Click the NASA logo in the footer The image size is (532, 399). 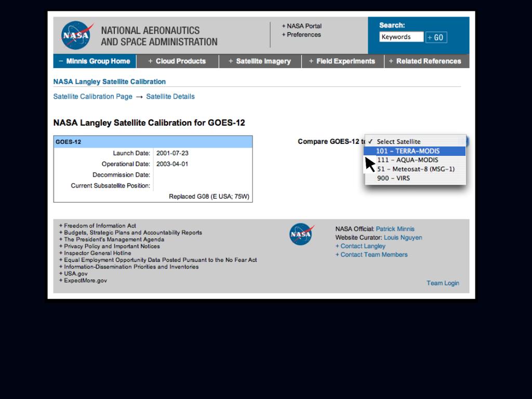[302, 234]
